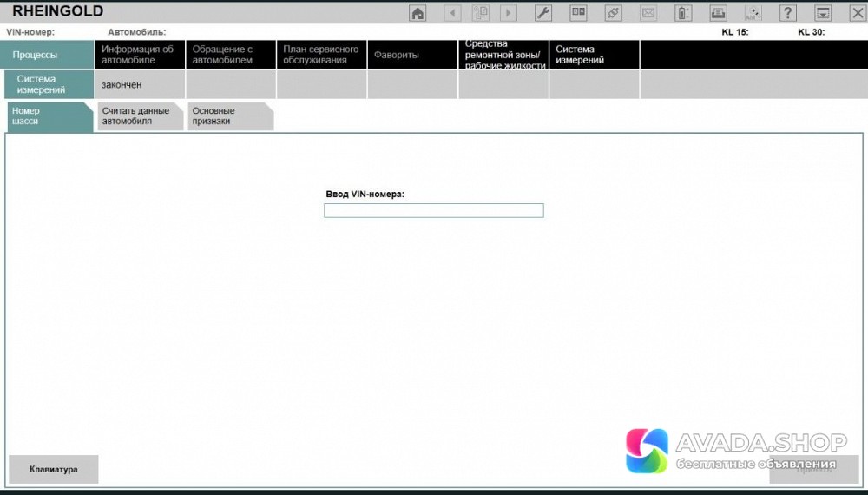This screenshot has height=495, width=868.
Task: Select Считать данные автомобиля tab
Action: [x=139, y=116]
